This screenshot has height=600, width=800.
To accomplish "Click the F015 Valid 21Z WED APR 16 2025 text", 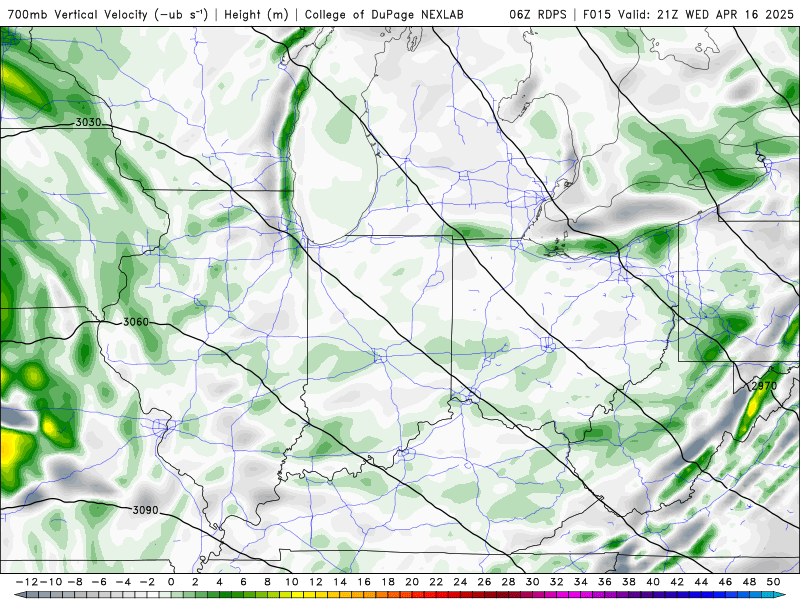I will [688, 14].
